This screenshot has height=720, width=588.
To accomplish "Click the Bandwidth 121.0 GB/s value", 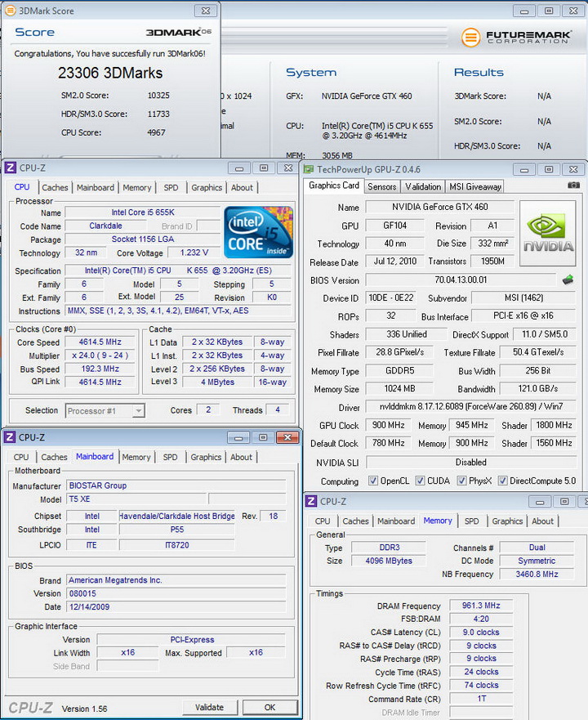I will point(538,388).
